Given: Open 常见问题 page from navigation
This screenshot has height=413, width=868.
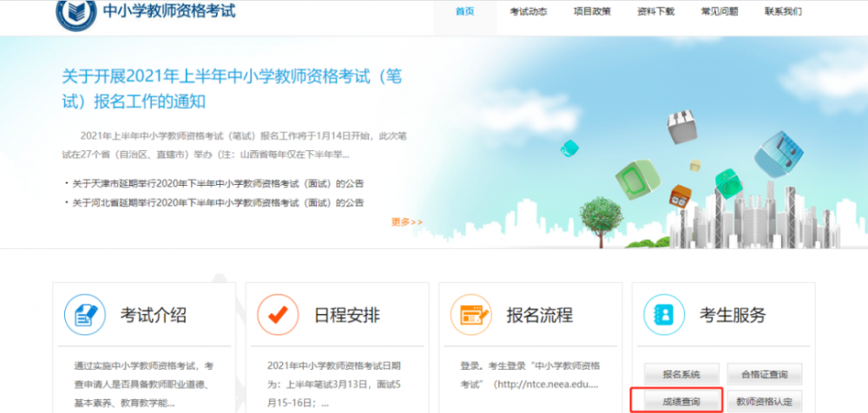Looking at the screenshot, I should click(720, 11).
